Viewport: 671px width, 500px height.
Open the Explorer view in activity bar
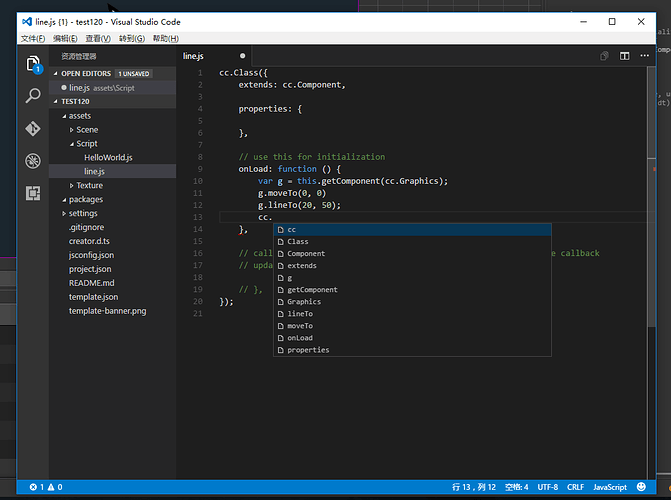point(32,64)
